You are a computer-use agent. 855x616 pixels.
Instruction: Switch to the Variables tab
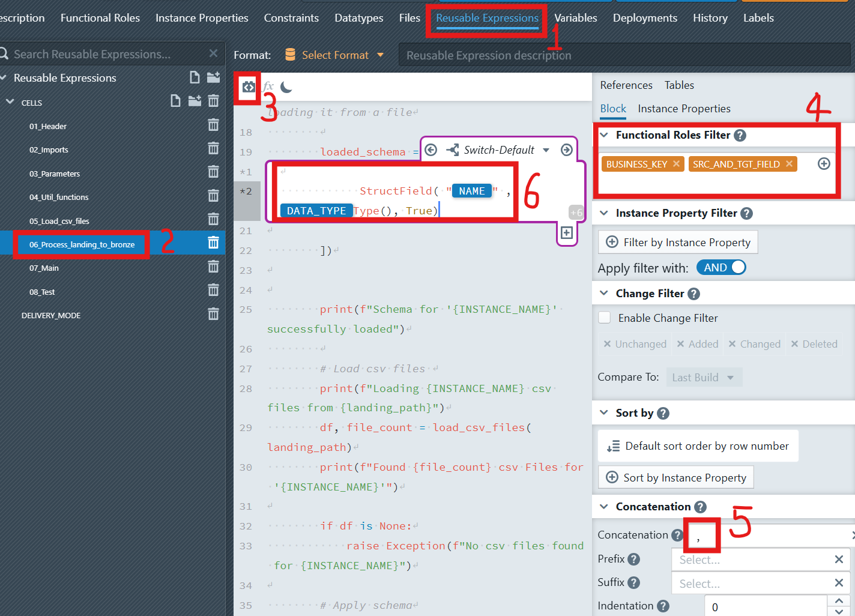tap(575, 18)
